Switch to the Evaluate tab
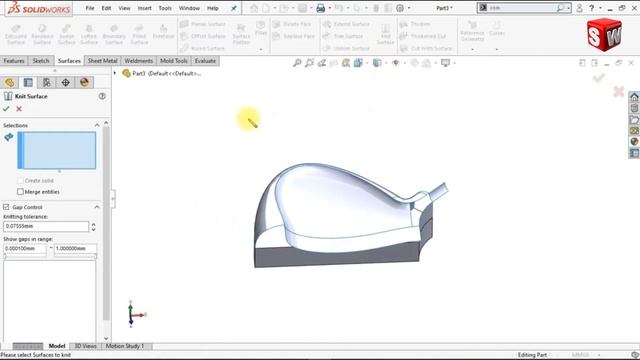This screenshot has width=640, height=360. point(205,61)
